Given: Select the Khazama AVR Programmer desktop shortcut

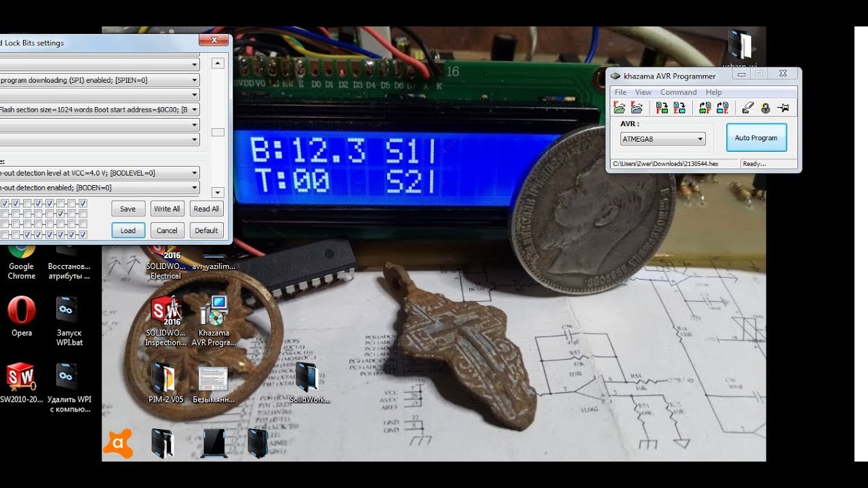Looking at the screenshot, I should (x=214, y=321).
